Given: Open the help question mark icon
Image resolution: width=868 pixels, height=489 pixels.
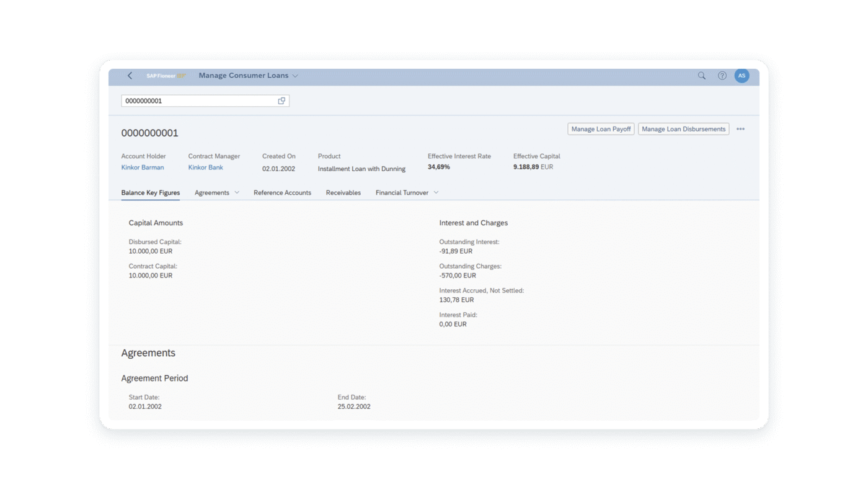Looking at the screenshot, I should point(722,76).
